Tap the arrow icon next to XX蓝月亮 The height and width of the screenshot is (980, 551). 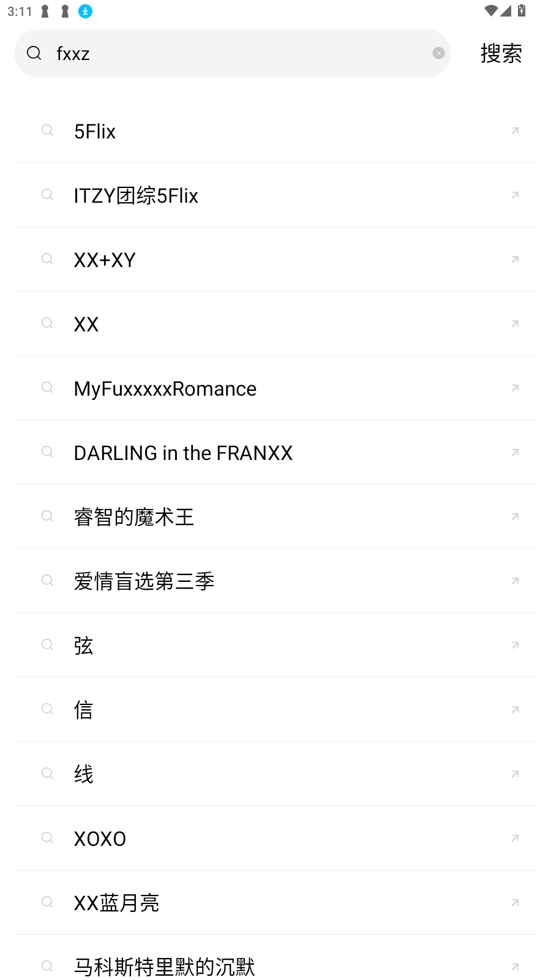tap(515, 903)
